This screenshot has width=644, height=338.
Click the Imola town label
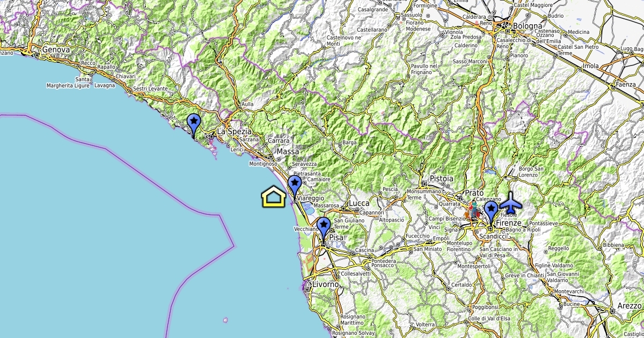590,67
